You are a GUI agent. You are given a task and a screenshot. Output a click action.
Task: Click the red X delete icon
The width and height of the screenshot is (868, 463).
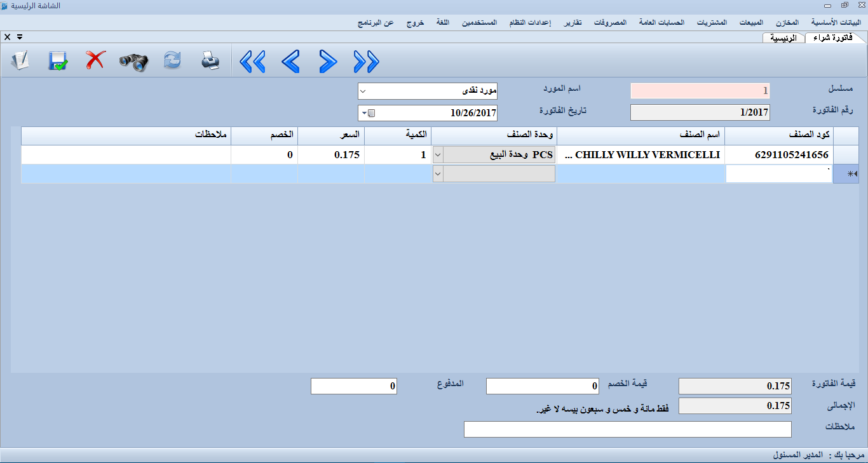95,62
